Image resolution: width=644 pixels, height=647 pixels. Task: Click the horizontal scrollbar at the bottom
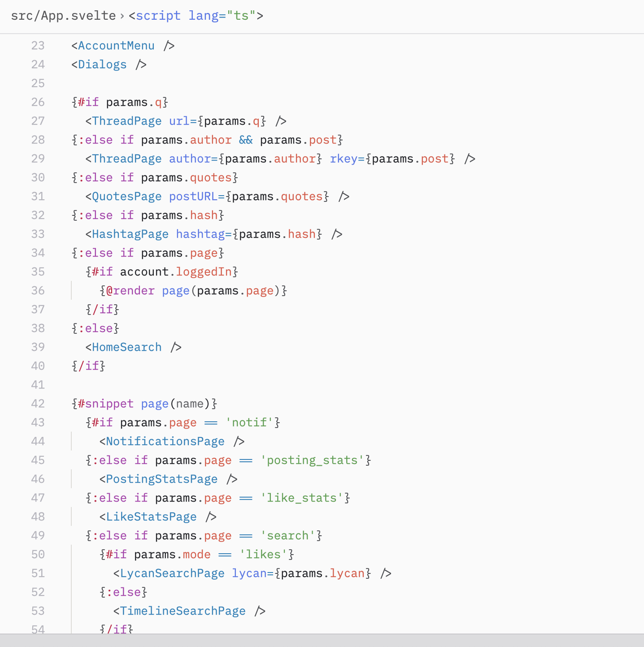322,640
